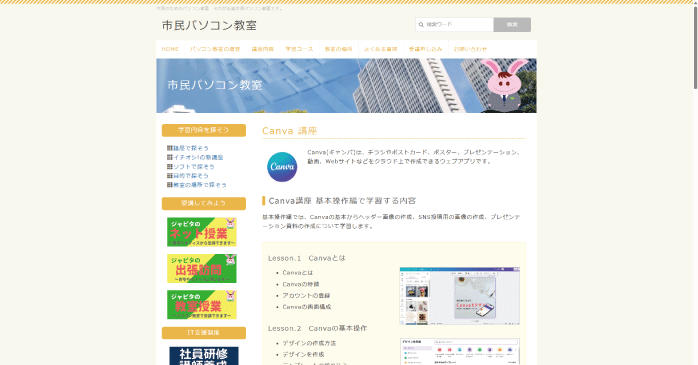This screenshot has width=698, height=365.
Task: Click the デザインを作成 bullet item
Action: pyautogui.click(x=303, y=354)
